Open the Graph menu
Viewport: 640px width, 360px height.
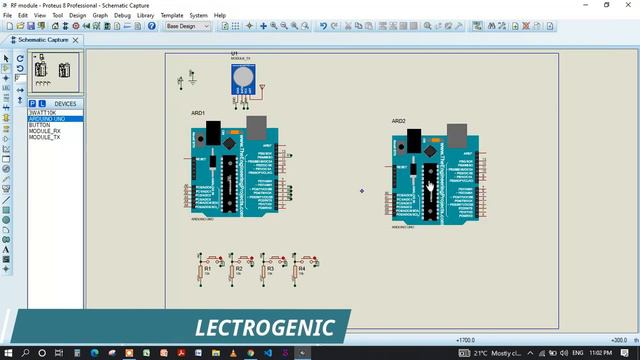[100, 16]
